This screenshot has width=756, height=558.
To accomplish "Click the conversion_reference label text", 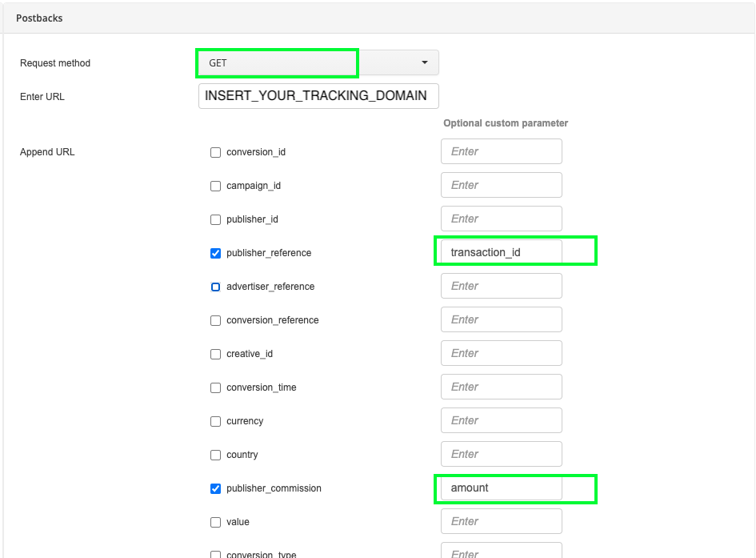I will 273,320.
